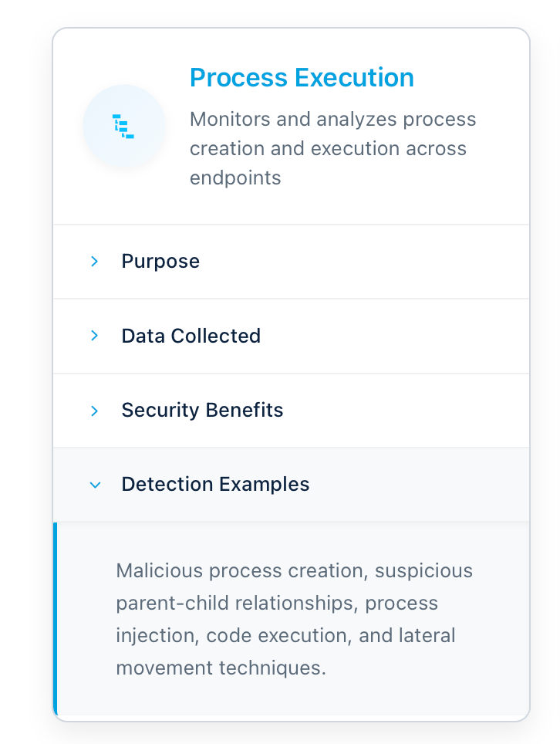Click the blue accent bar beside expanded panel
The image size is (560, 744).
point(56,619)
